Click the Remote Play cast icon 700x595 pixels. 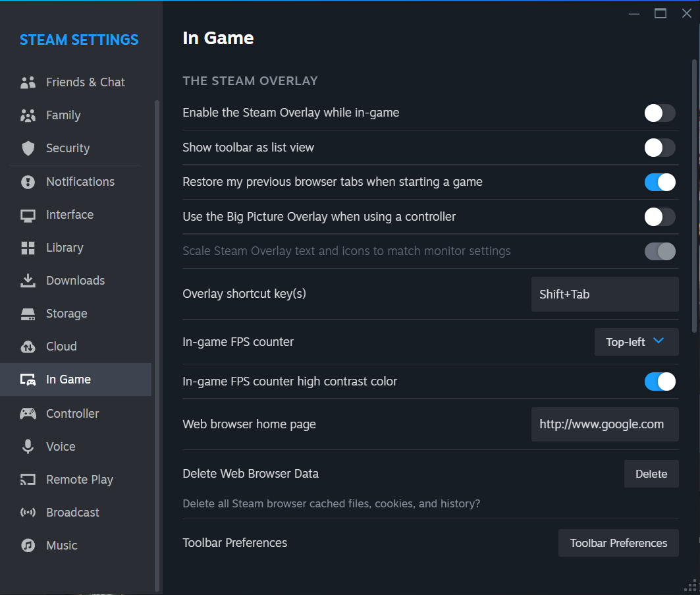(28, 480)
